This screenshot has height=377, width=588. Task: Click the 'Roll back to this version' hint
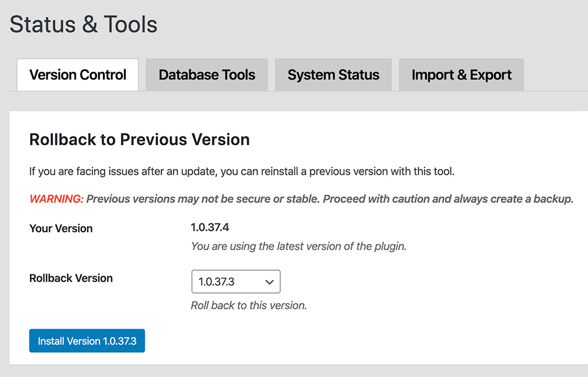tap(249, 306)
